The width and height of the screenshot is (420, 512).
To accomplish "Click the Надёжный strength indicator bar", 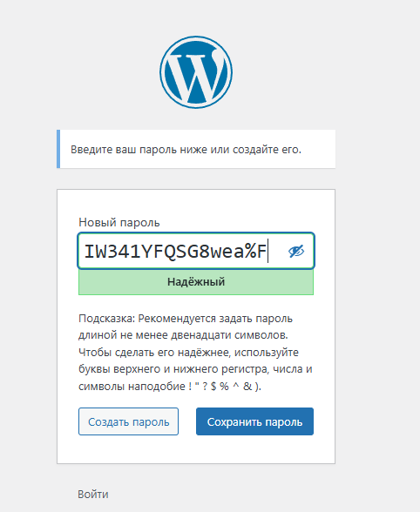I will 196,282.
